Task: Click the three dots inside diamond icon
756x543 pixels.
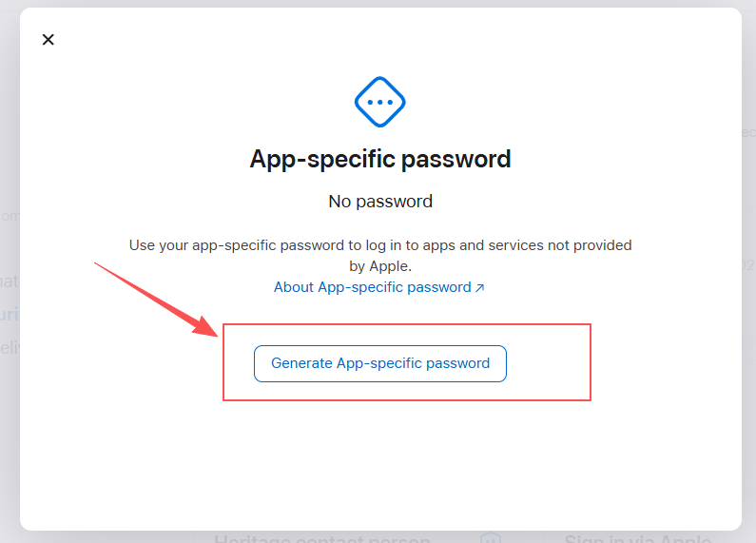Action: (x=380, y=103)
